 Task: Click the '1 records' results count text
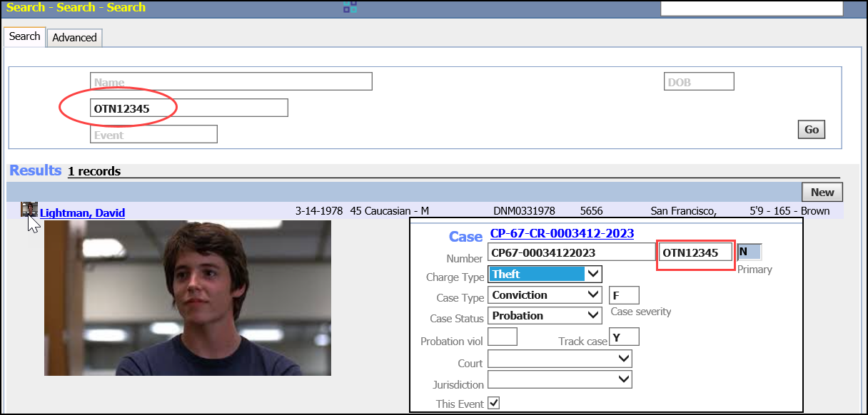click(x=94, y=171)
